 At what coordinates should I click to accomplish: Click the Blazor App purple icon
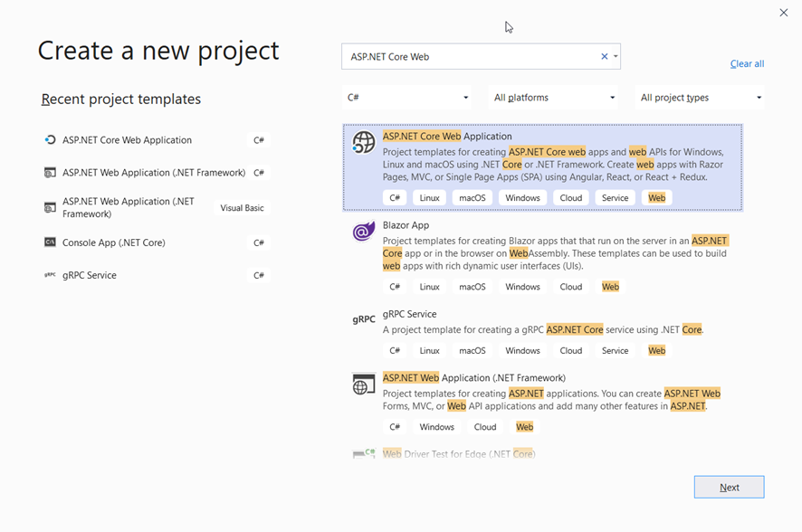(x=364, y=232)
